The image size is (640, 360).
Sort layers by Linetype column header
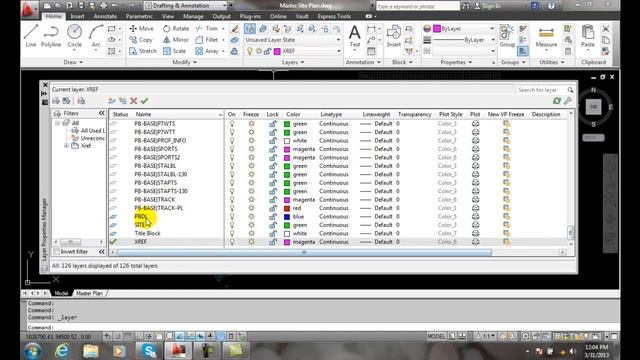point(331,114)
